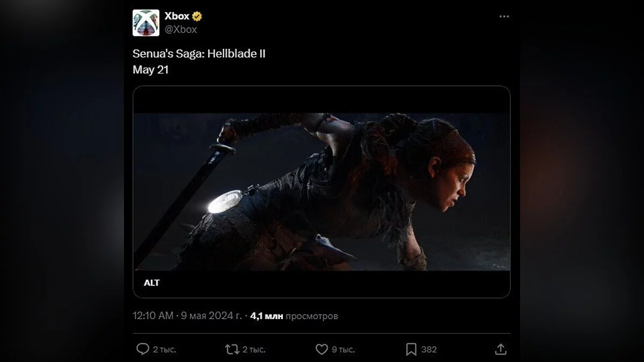Click the share upload icon
This screenshot has height=362, width=644.
[500, 350]
